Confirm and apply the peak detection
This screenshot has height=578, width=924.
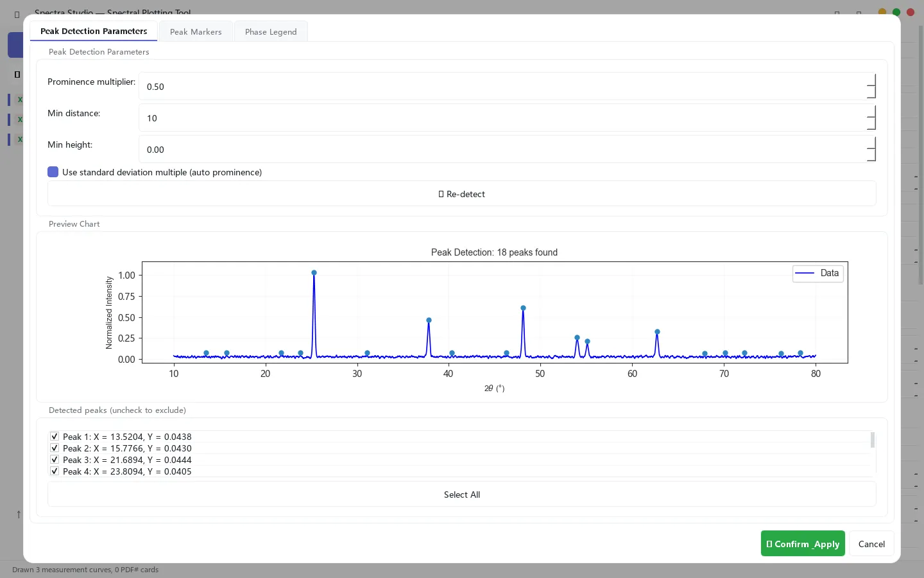(803, 543)
